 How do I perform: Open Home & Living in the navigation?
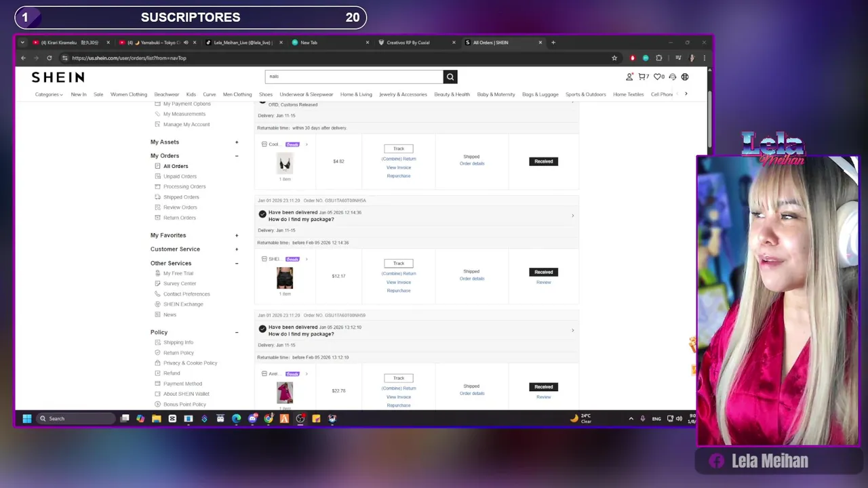[356, 94]
